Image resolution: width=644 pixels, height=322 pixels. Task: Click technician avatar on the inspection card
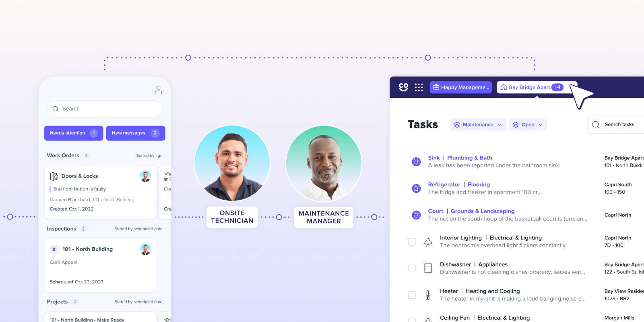tap(145, 249)
